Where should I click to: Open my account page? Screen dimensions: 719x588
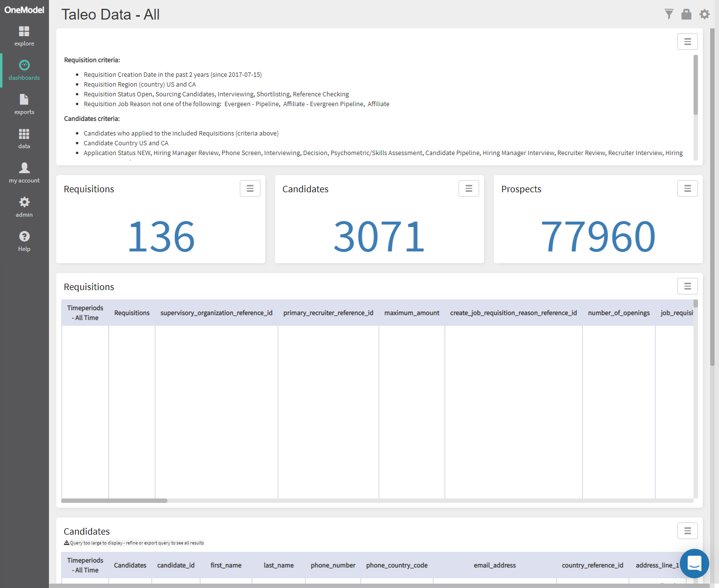tap(24, 173)
